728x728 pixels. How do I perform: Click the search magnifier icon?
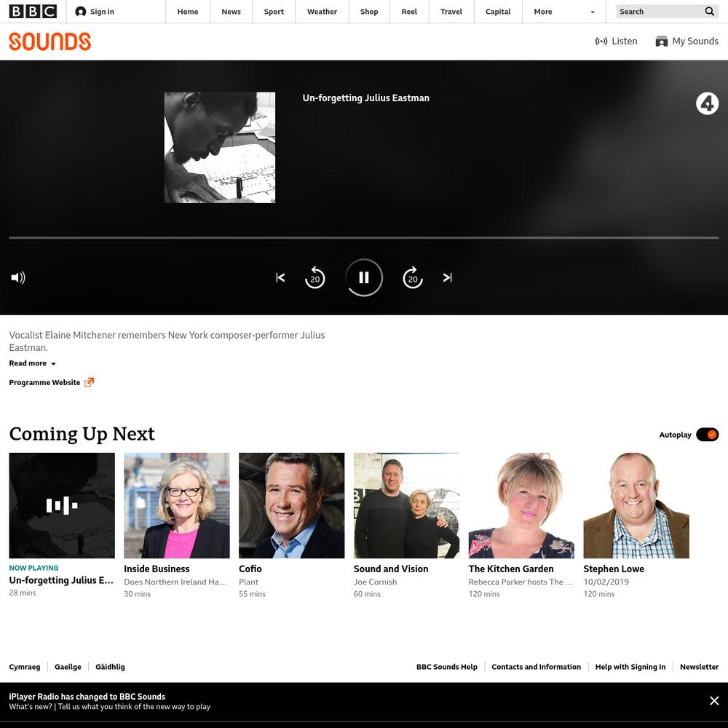(709, 11)
